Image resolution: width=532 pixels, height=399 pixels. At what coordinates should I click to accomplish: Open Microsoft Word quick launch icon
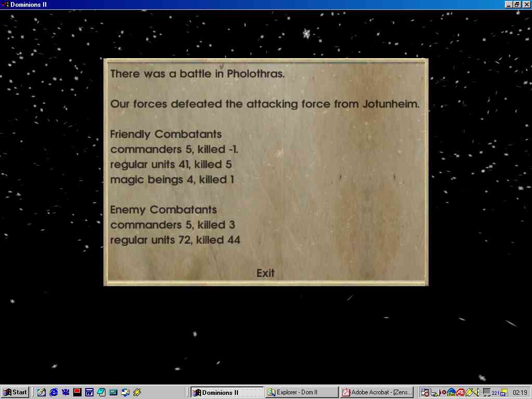89,392
